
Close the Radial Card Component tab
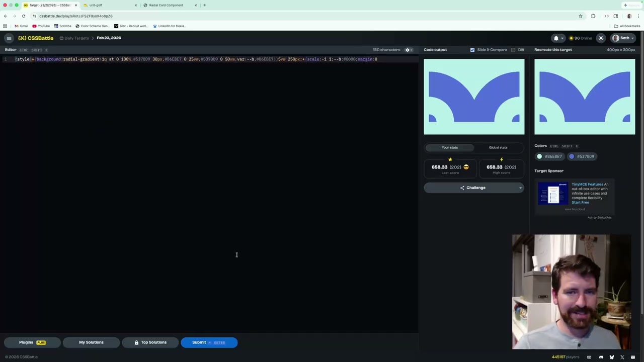[x=196, y=5]
